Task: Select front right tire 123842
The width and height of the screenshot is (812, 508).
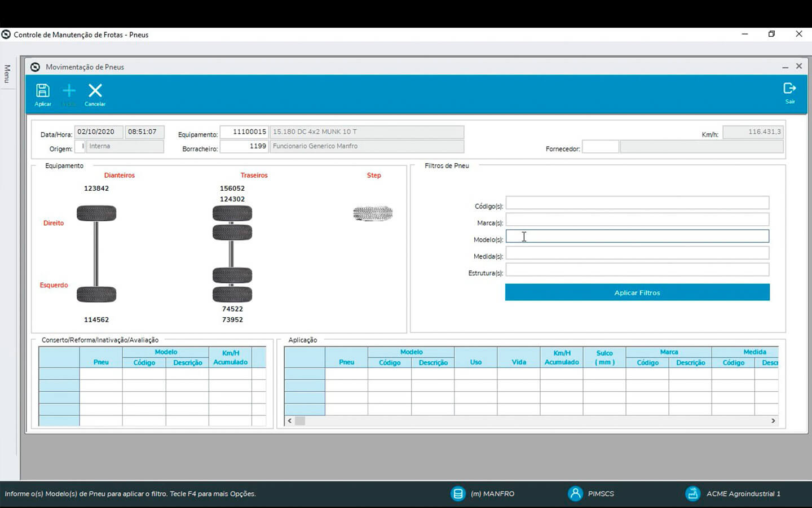Action: coord(96,213)
